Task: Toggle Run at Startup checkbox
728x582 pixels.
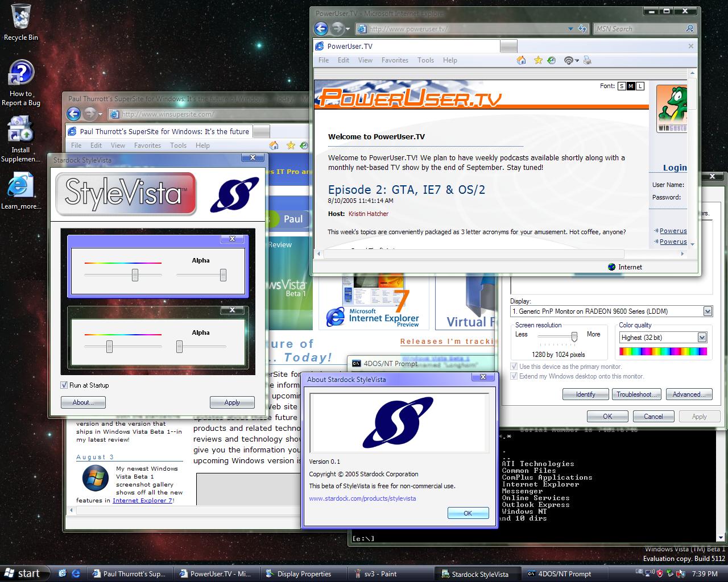Action: tap(64, 385)
